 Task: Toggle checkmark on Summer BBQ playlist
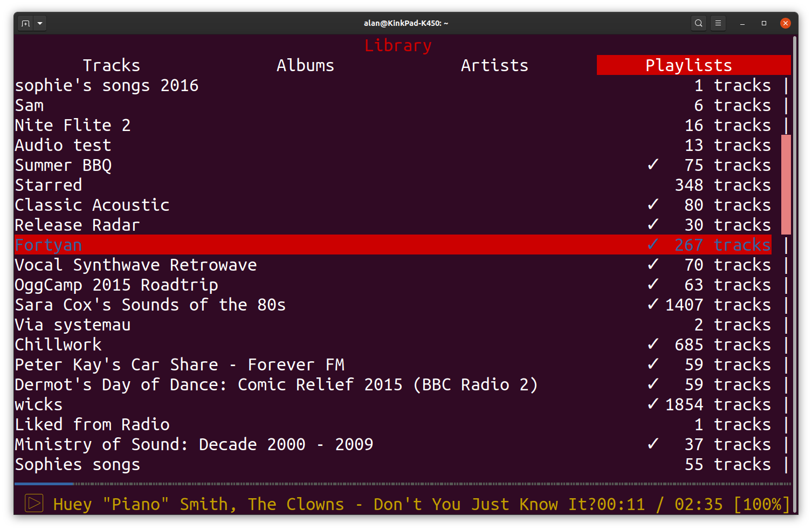(x=653, y=164)
